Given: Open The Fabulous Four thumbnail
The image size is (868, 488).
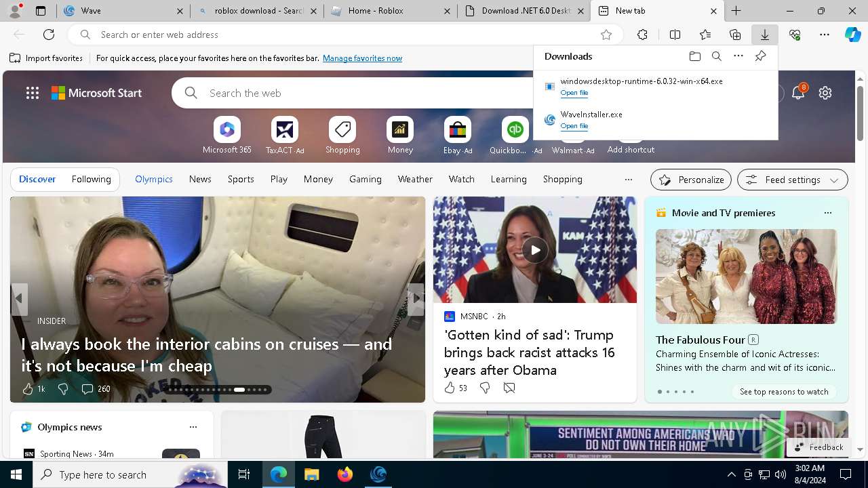Looking at the screenshot, I should [x=746, y=277].
